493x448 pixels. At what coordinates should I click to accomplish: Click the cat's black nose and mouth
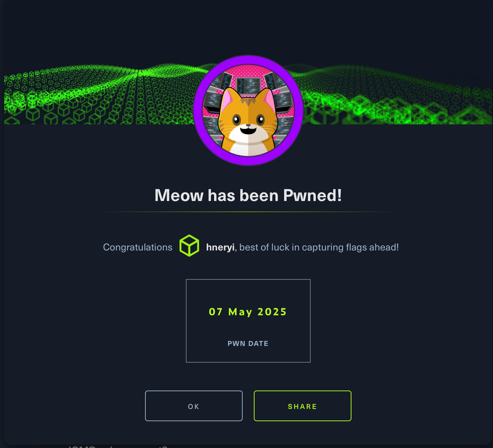(x=248, y=130)
